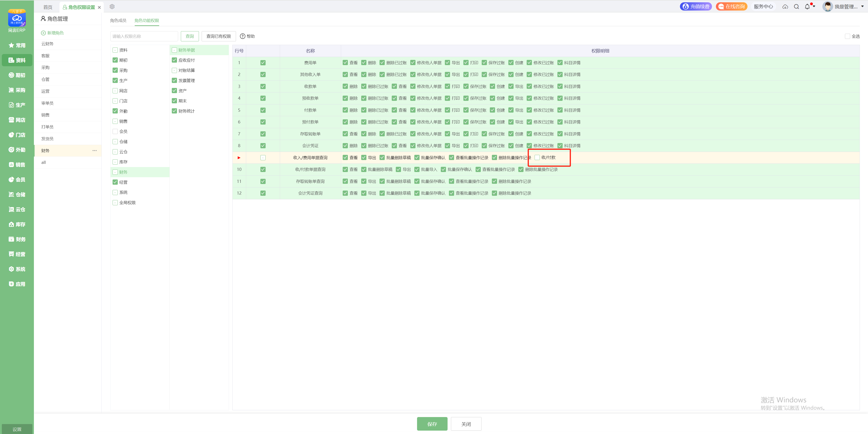
Task: Expand the notification bell dropdown arrow
Action: [x=814, y=6]
